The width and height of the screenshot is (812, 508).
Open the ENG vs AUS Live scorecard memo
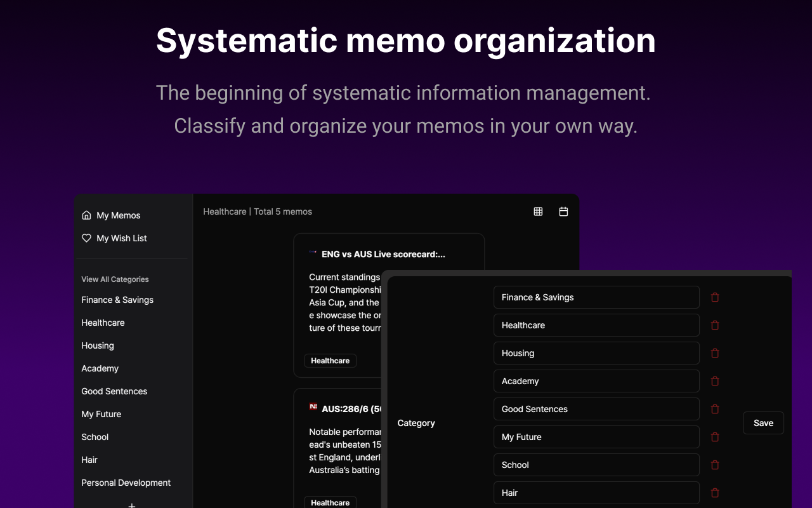383,254
